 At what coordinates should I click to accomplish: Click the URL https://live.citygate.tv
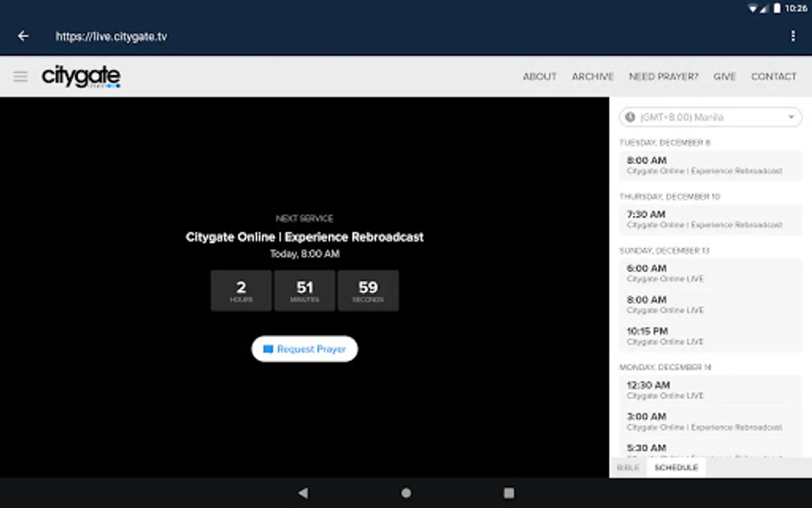pos(111,36)
